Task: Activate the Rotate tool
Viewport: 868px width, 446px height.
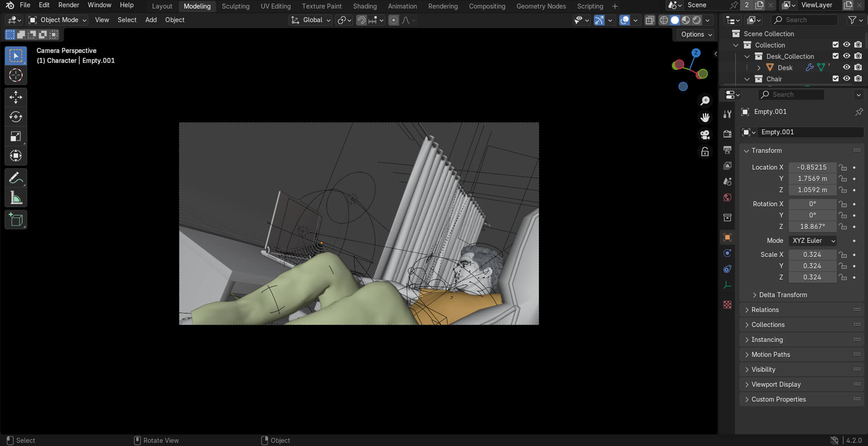Action: click(x=16, y=117)
